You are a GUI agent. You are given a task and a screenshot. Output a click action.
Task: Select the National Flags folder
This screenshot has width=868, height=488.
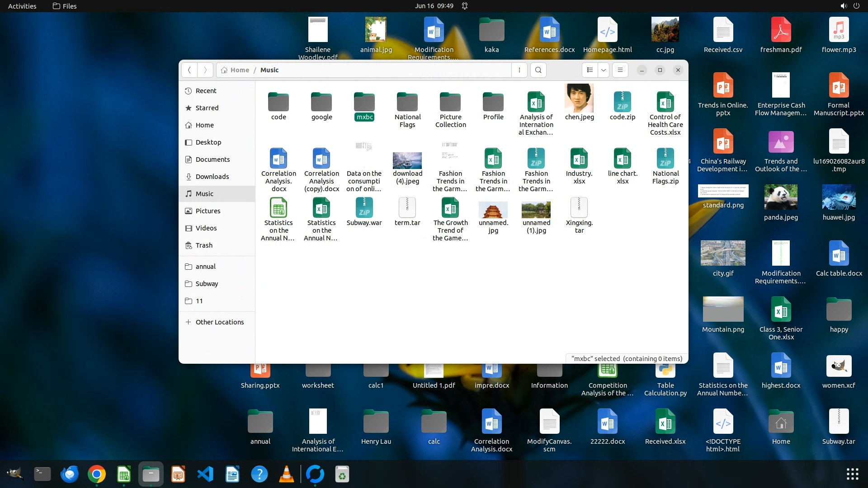click(407, 102)
